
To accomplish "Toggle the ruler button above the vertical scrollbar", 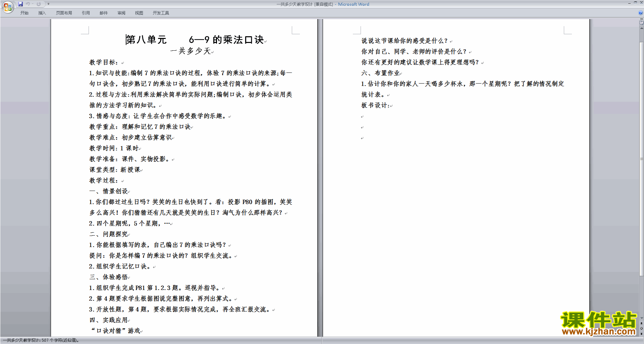I will (x=642, y=23).
